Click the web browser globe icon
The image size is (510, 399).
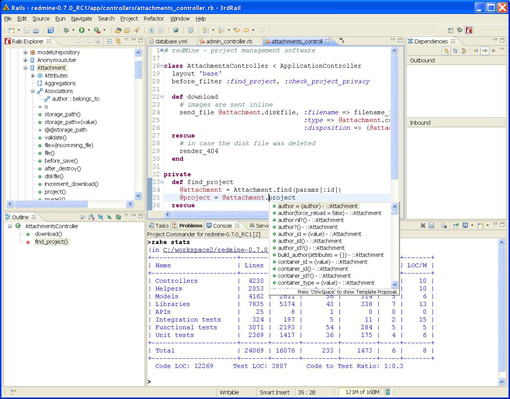[x=176, y=30]
